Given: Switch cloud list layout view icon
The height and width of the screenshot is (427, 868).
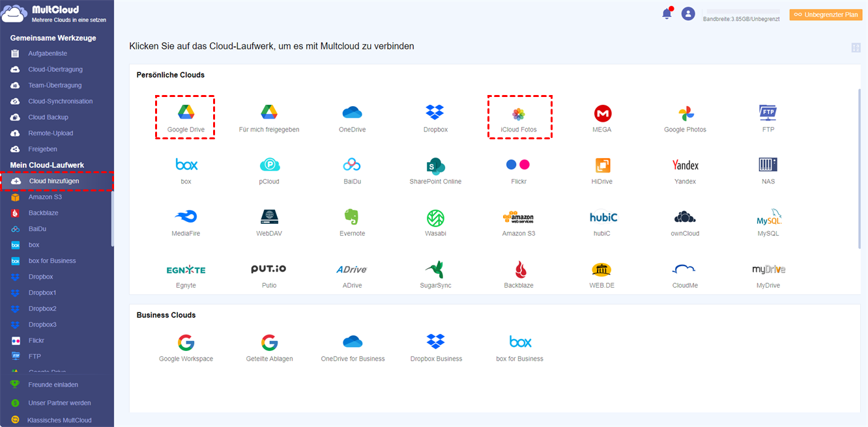Looking at the screenshot, I should pyautogui.click(x=856, y=48).
